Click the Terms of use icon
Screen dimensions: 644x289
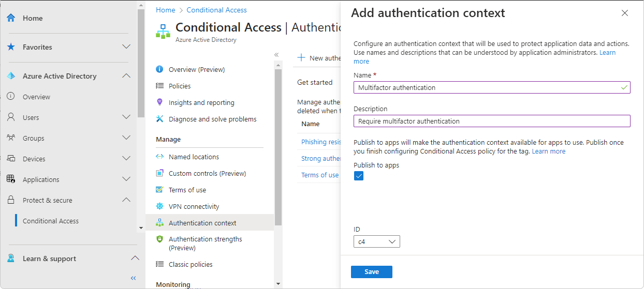pyautogui.click(x=159, y=190)
